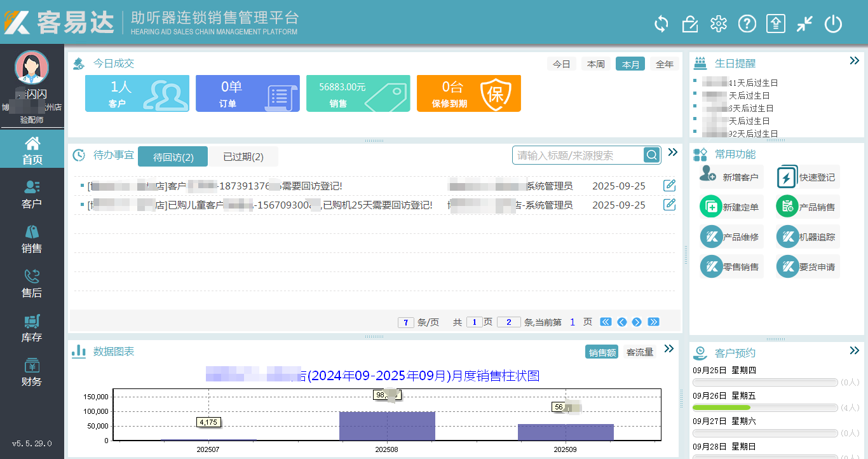Go to next page of todo list
This screenshot has height=459, width=868.
(x=637, y=322)
